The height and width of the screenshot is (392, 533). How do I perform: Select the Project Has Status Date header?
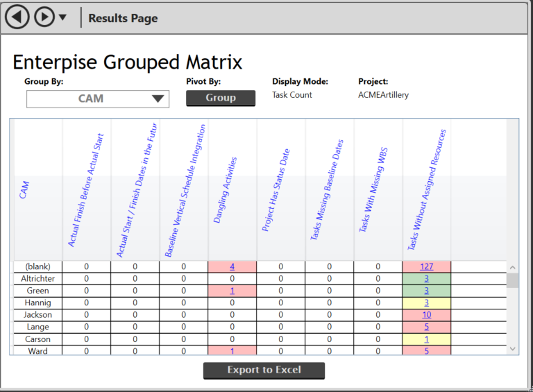click(276, 191)
